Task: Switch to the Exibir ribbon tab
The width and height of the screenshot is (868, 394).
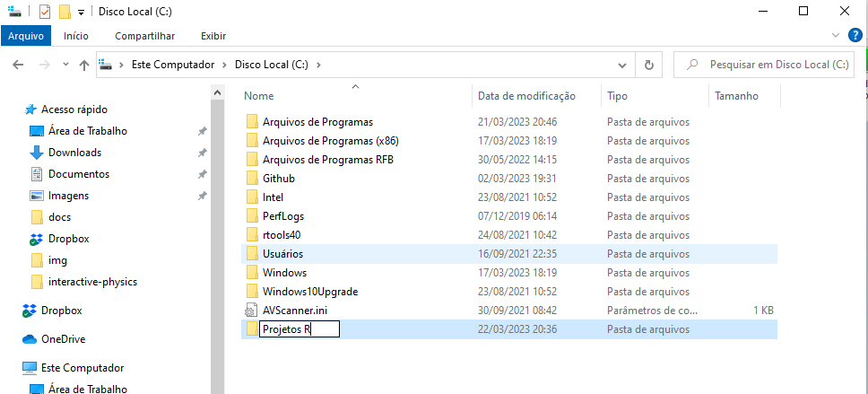Action: (213, 36)
